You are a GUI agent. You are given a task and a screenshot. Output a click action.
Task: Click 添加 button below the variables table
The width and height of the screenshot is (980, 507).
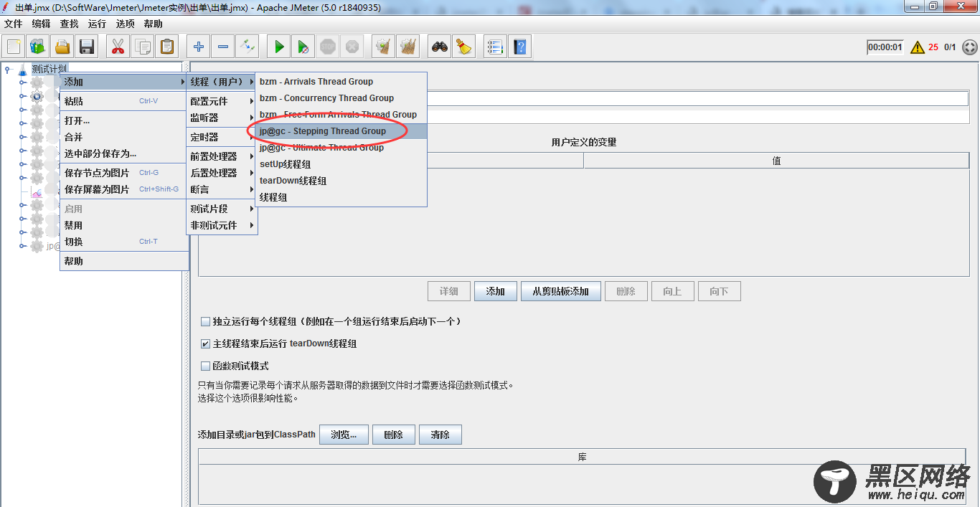[496, 291]
